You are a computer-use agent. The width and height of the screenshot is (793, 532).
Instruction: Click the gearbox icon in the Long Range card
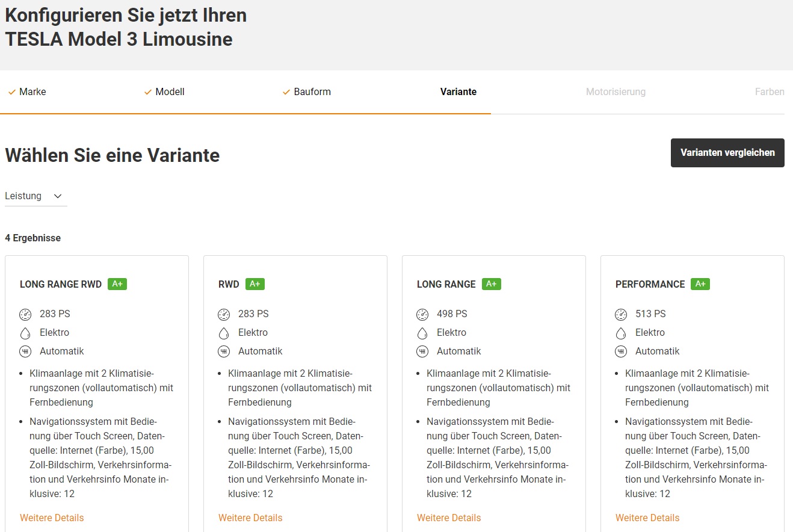point(422,351)
